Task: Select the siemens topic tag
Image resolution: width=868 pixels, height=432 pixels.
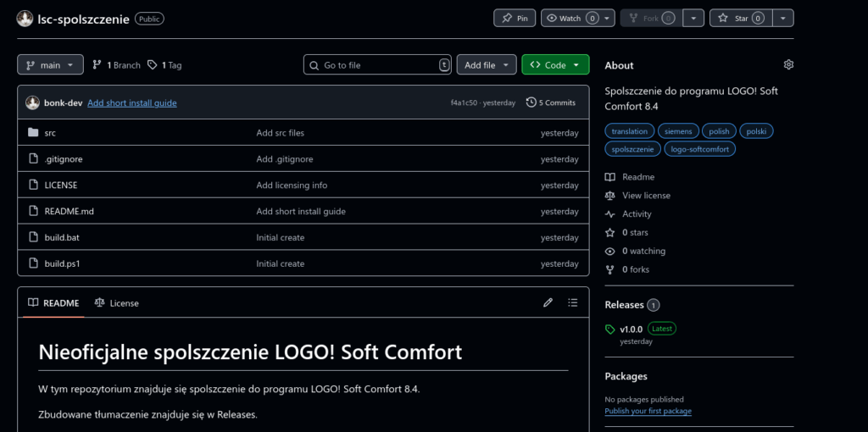Action: click(x=678, y=131)
